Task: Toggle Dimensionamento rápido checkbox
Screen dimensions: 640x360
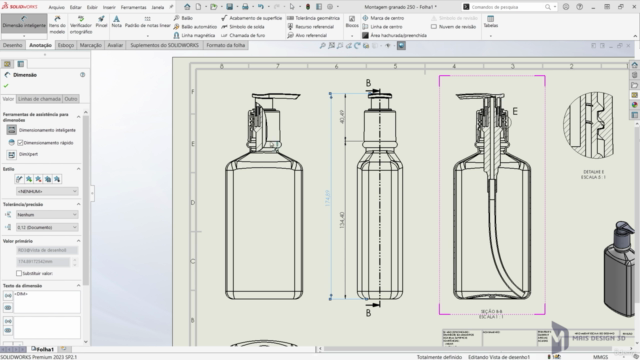Action: tap(20, 142)
